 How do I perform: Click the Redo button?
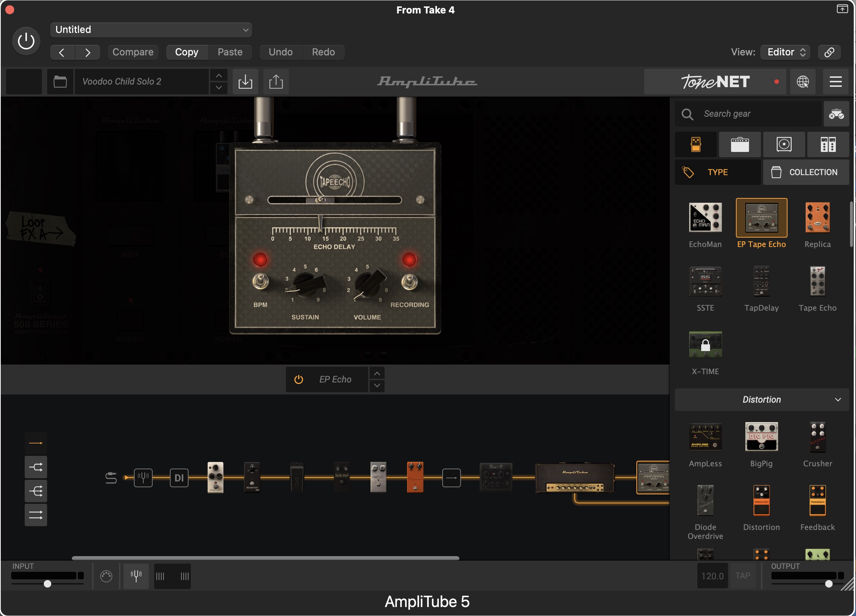point(324,52)
